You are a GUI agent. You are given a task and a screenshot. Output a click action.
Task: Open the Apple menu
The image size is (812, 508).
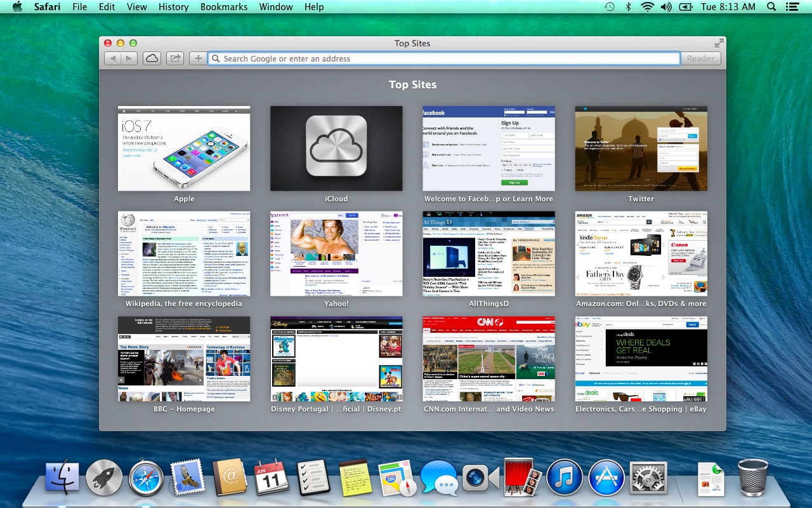pos(17,7)
